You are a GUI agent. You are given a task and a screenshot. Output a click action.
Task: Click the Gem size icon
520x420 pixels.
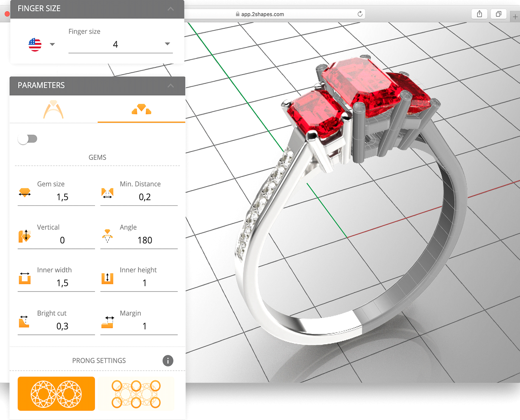(25, 193)
